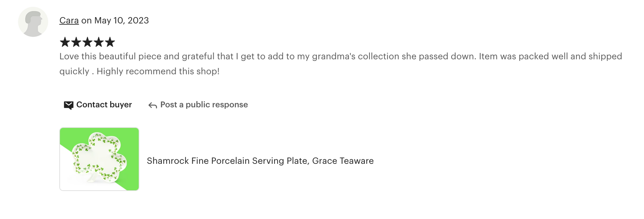This screenshot has width=644, height=219.
Task: Click the third rating star
Action: click(x=87, y=42)
